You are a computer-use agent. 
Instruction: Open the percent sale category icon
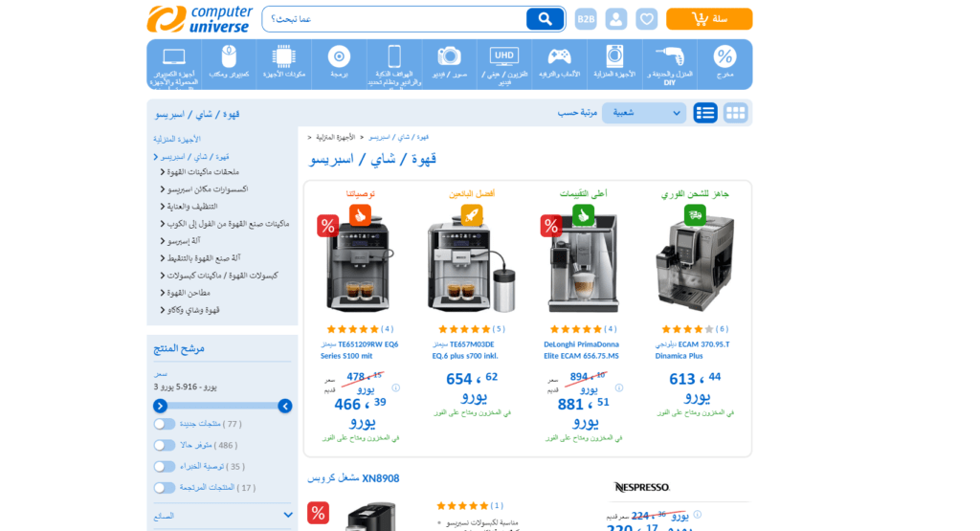click(x=724, y=62)
